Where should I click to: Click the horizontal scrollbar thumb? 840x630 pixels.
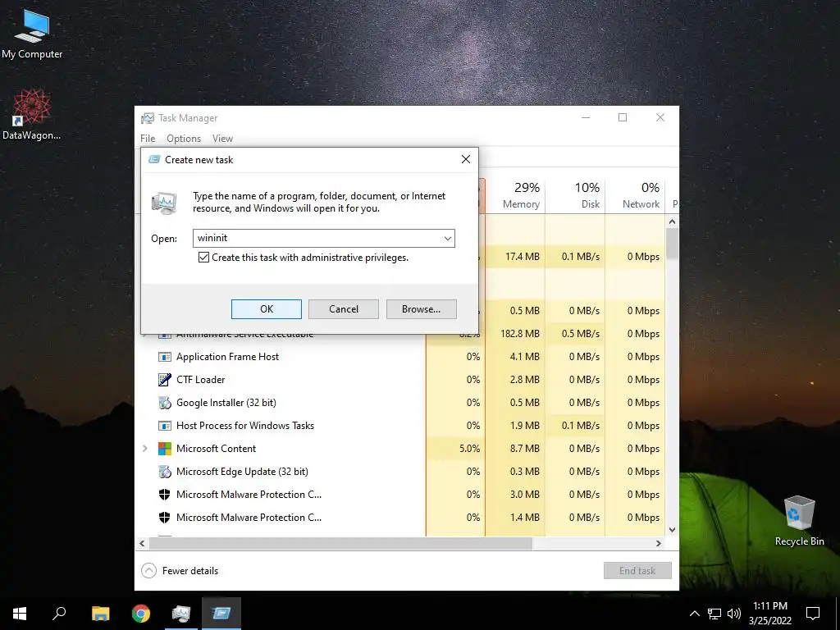pos(340,543)
